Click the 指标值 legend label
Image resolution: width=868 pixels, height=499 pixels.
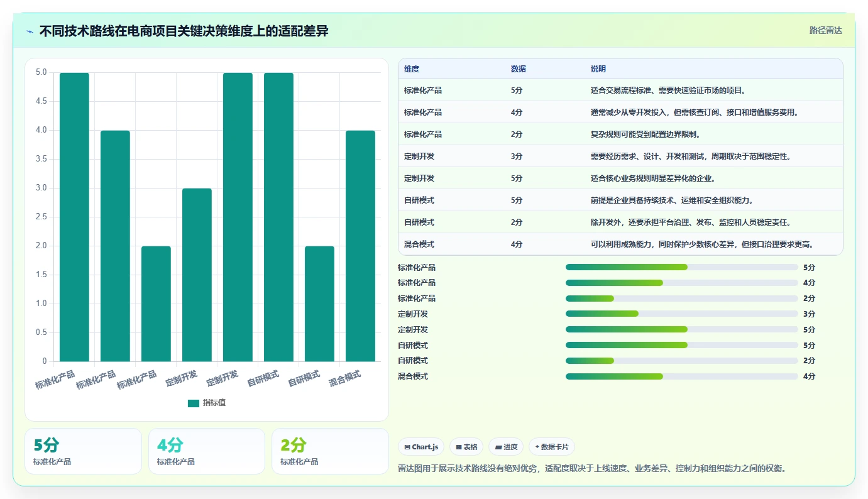pos(214,403)
